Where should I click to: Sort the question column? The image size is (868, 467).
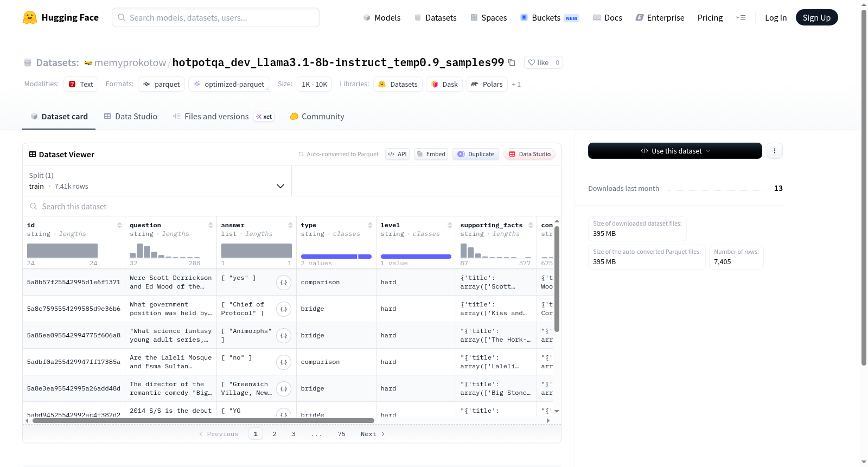click(210, 225)
